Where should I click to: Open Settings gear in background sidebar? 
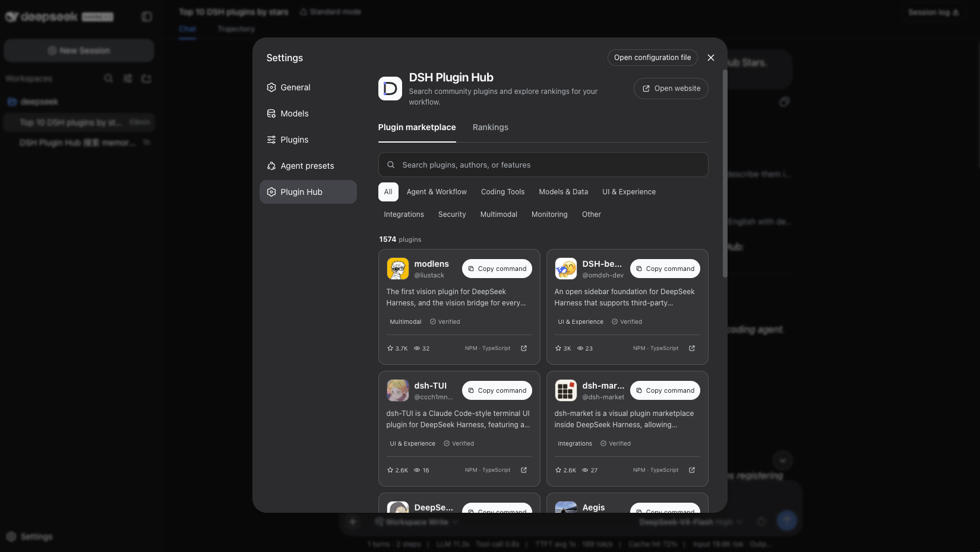click(11, 537)
